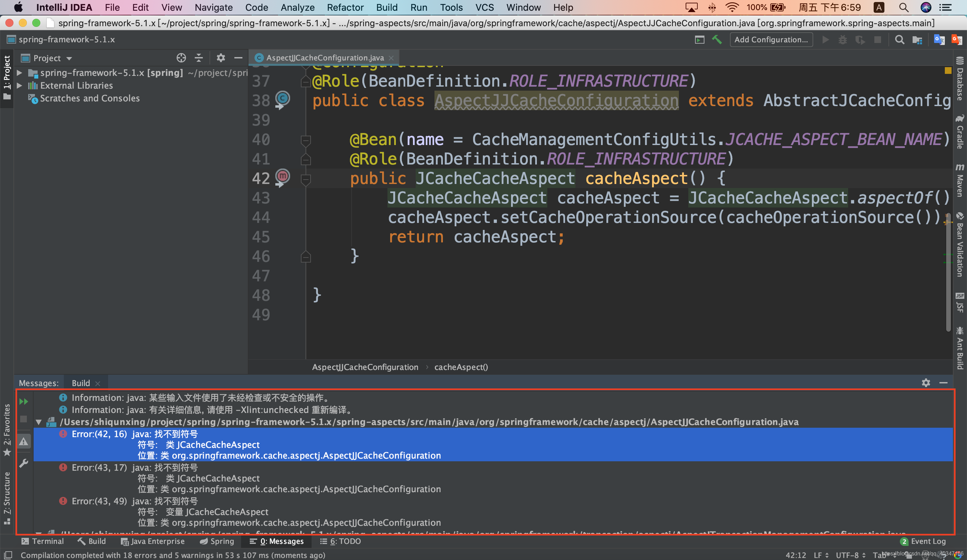Expand spring-framework-5.1.x project node
This screenshot has height=560, width=967.
coord(19,73)
